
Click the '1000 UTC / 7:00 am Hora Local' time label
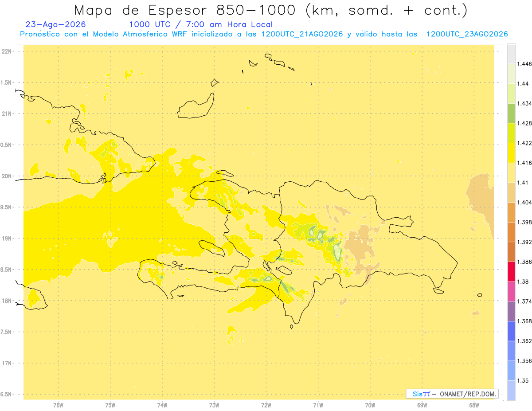coord(201,25)
